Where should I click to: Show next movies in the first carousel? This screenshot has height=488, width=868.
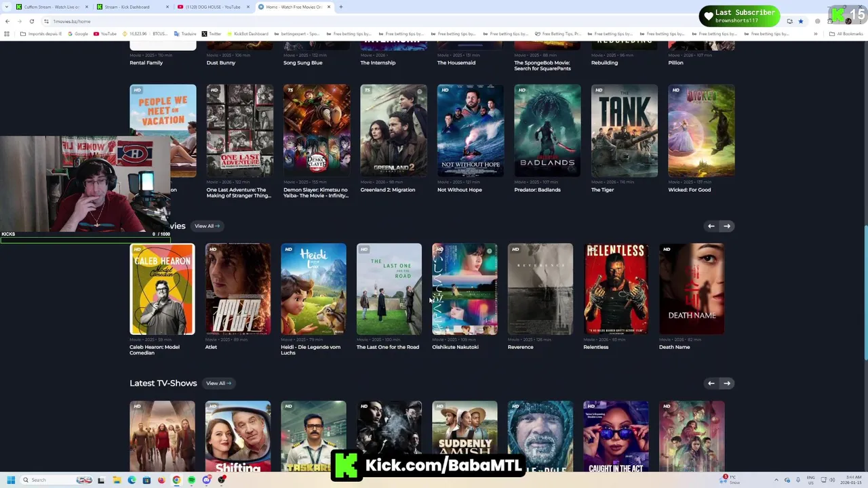(x=727, y=226)
